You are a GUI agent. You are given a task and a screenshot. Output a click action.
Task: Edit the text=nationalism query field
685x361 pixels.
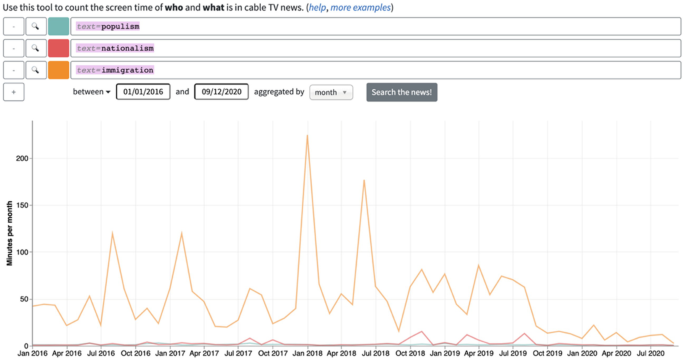click(x=376, y=48)
